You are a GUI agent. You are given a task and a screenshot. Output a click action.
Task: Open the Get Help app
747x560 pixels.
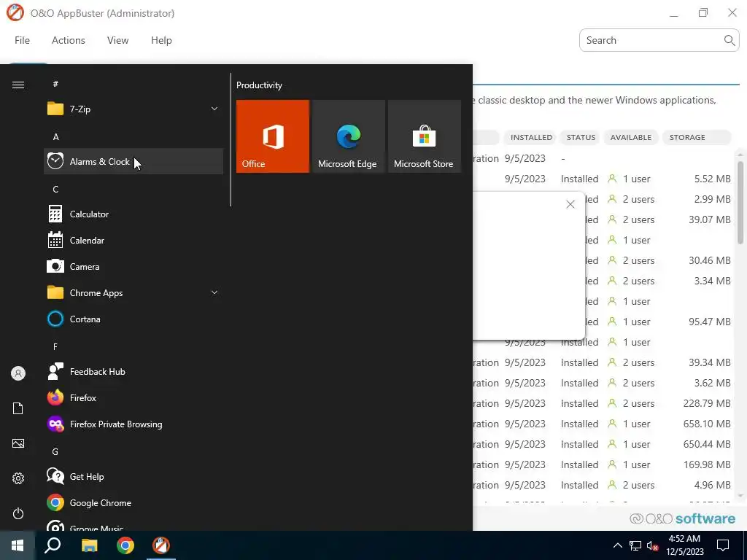133,476
